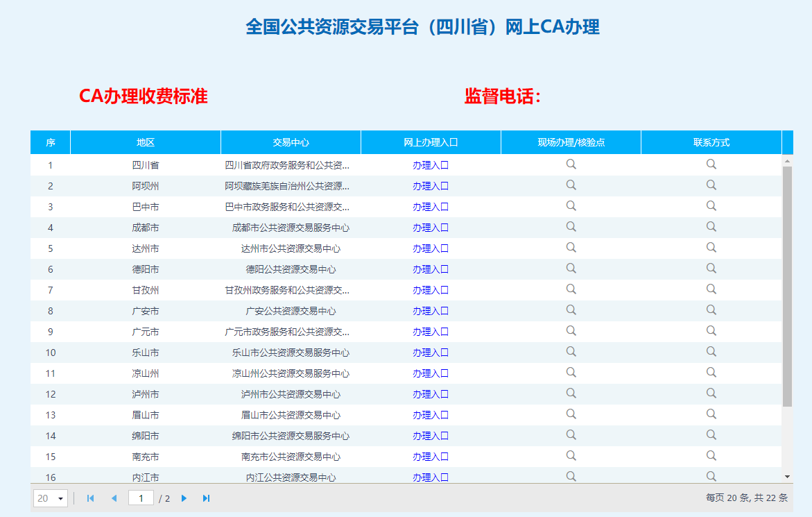Screen dimensions: 812x517
Task: Click the scrollbar down arrow in table
Action: 787,476
